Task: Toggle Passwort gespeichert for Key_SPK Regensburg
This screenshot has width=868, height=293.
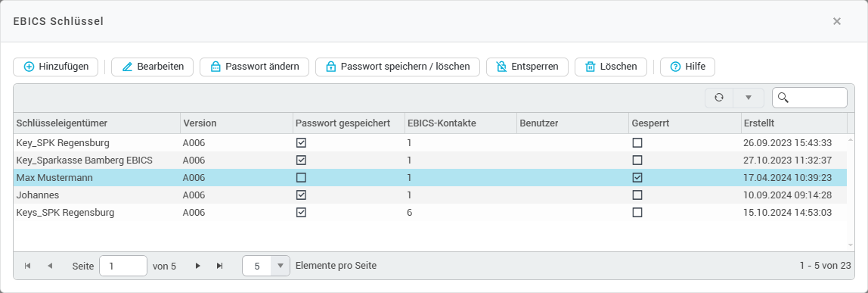Action: click(x=301, y=143)
